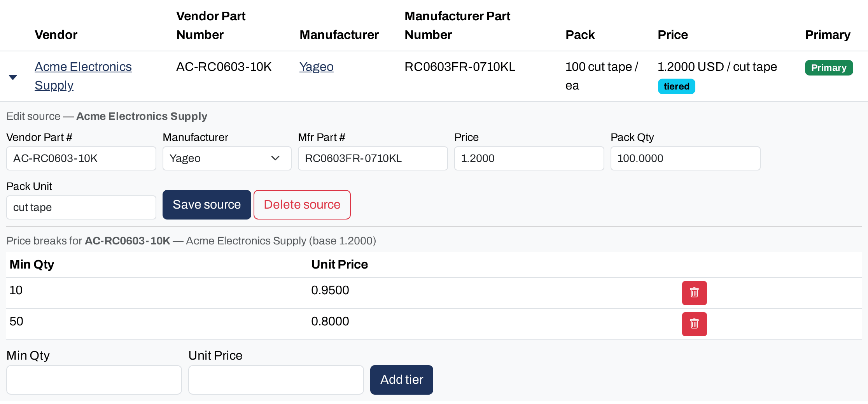
Task: Click the 100 cut tape / ea pack cell
Action: 602,76
